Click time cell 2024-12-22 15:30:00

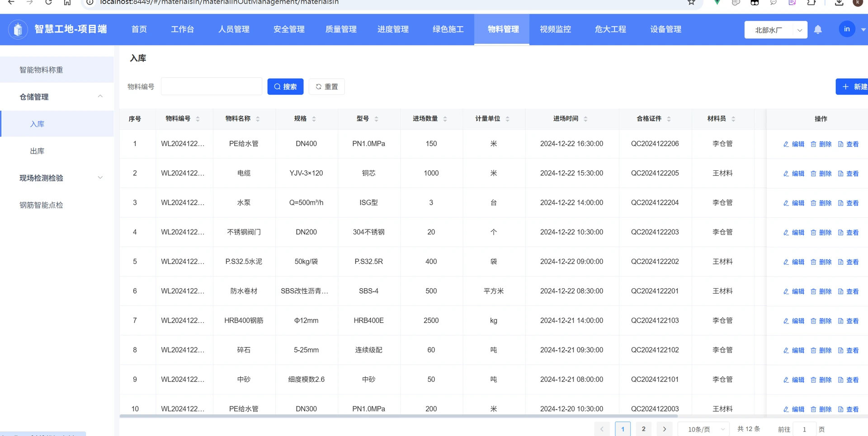tap(572, 173)
